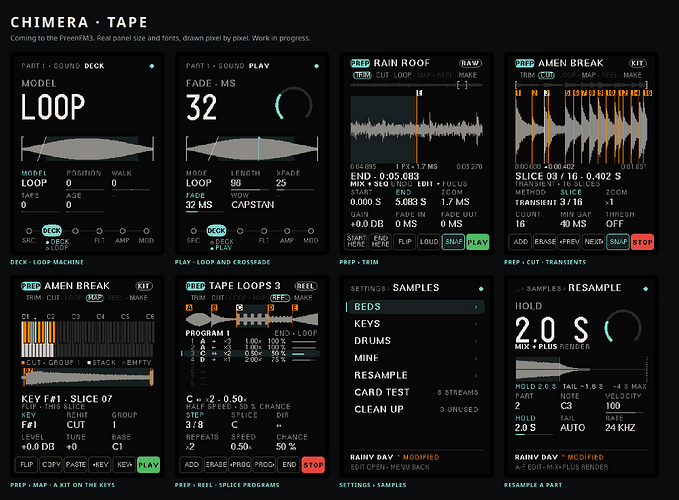Image resolution: width=679 pixels, height=500 pixels.
Task: Click the Fade MS knob arc
Action: pyautogui.click(x=294, y=104)
